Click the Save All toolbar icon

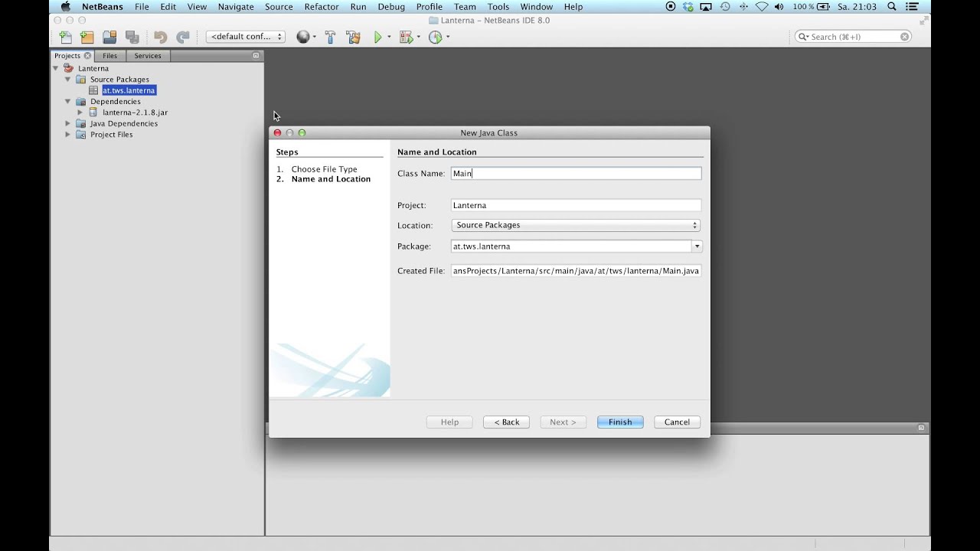point(132,37)
